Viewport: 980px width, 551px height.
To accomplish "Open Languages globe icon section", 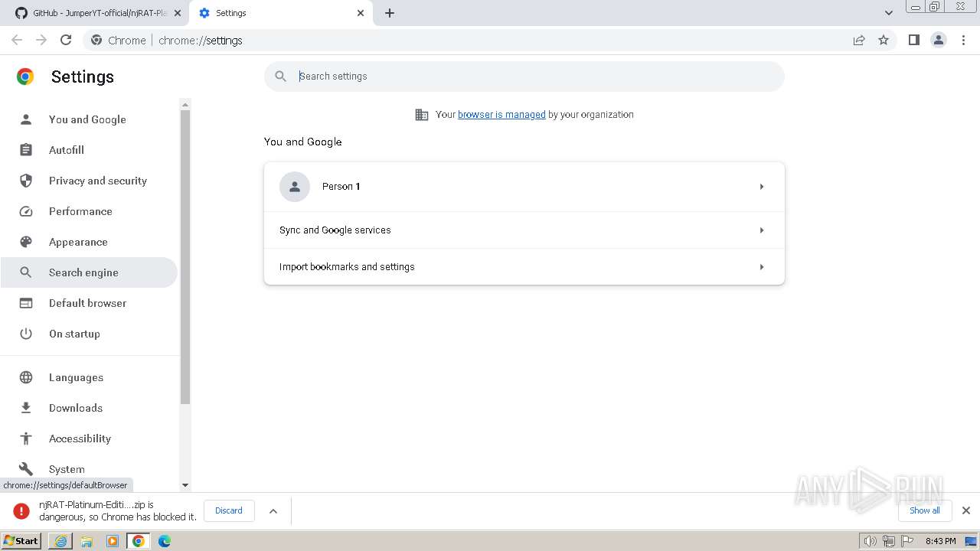I will pos(26,377).
